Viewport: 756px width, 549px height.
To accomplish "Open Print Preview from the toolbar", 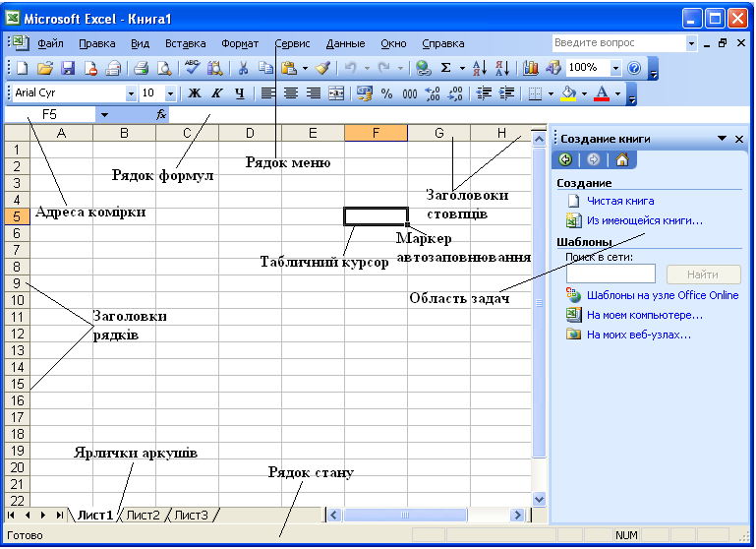I will point(164,68).
